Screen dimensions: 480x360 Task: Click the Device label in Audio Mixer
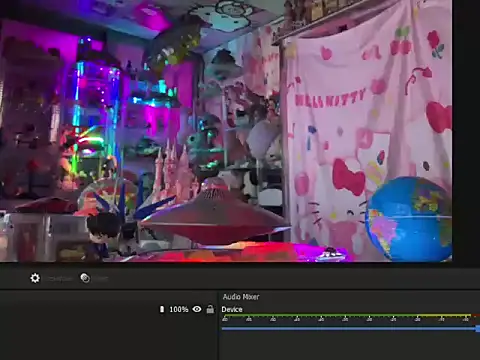[232, 309]
